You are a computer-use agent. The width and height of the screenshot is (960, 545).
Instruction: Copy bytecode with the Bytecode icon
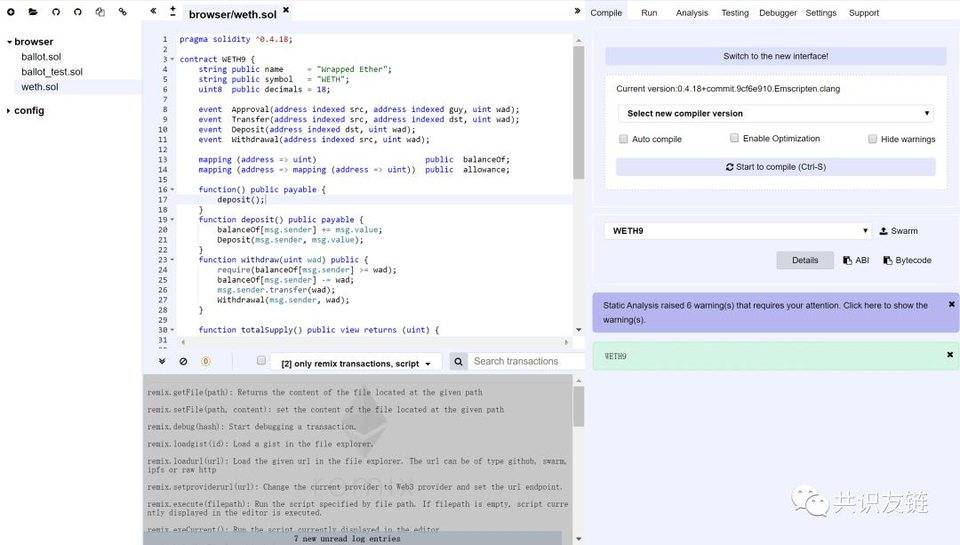907,260
